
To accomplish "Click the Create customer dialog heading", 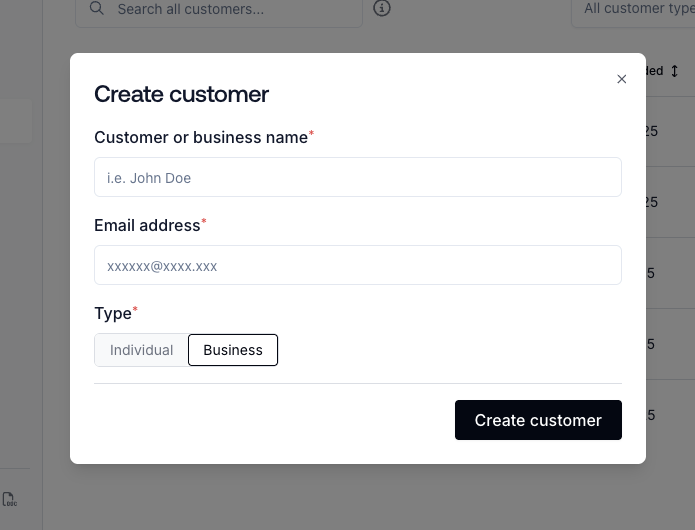I will click(x=181, y=94).
